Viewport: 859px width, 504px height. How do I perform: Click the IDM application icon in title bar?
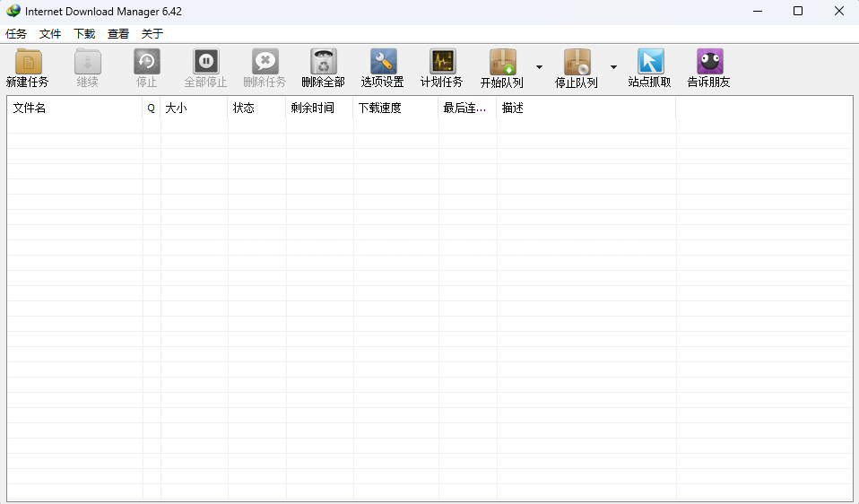[13, 11]
